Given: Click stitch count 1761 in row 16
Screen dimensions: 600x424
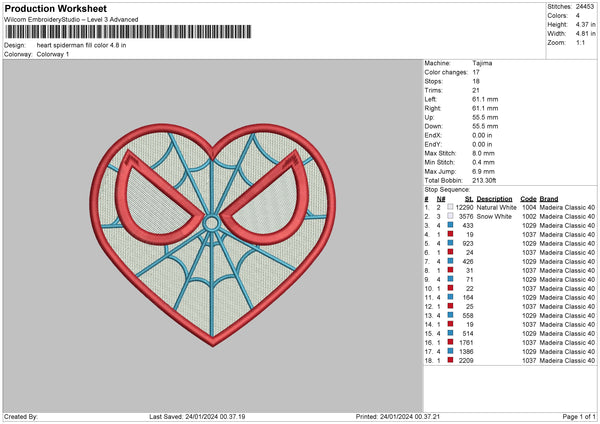Looking at the screenshot, I should click(466, 342).
